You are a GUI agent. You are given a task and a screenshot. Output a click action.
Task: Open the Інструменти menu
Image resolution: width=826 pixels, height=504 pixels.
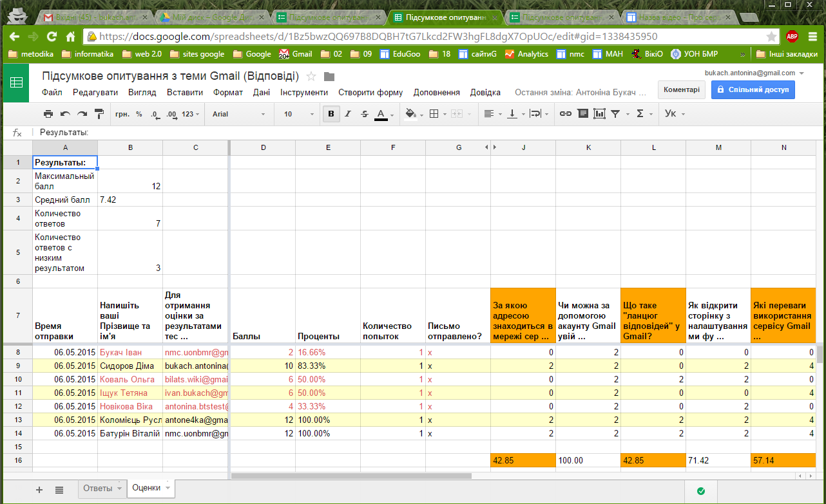[x=304, y=93]
